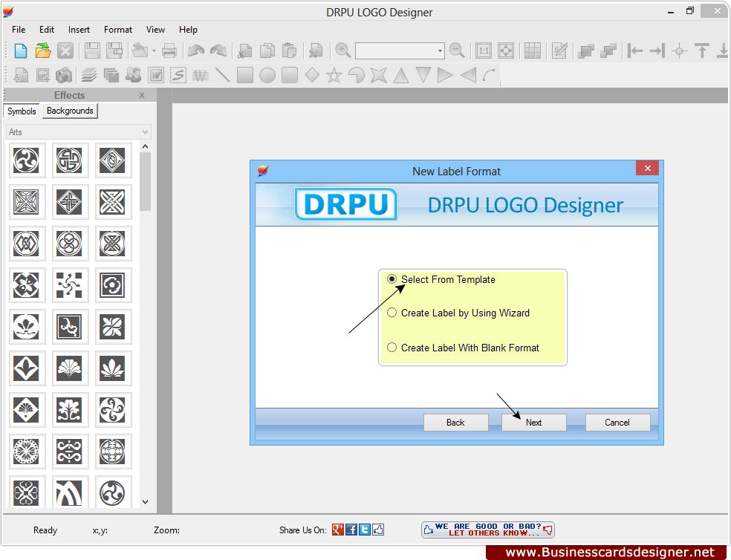Screen dimensions: 731x560
Task: Click the Save floppy disk icon
Action: point(92,51)
